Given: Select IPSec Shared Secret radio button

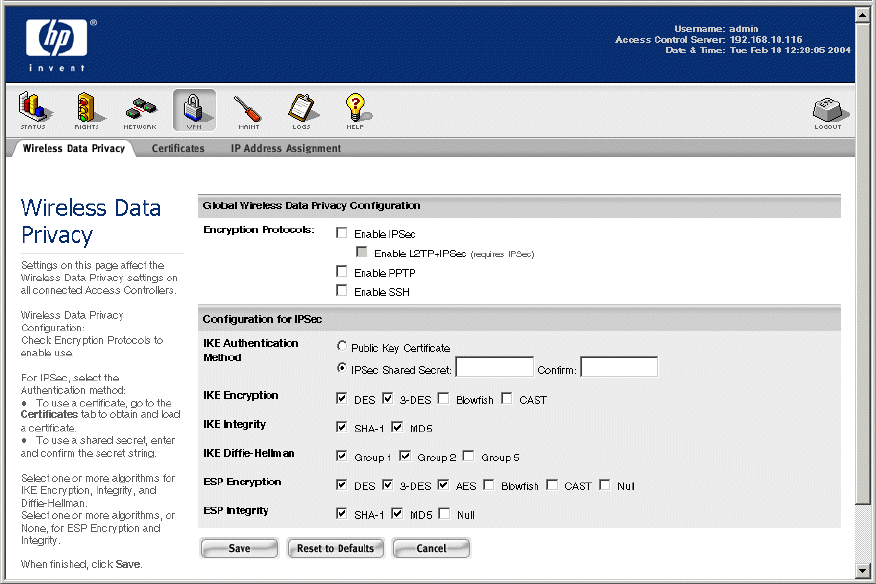Looking at the screenshot, I should click(342, 368).
